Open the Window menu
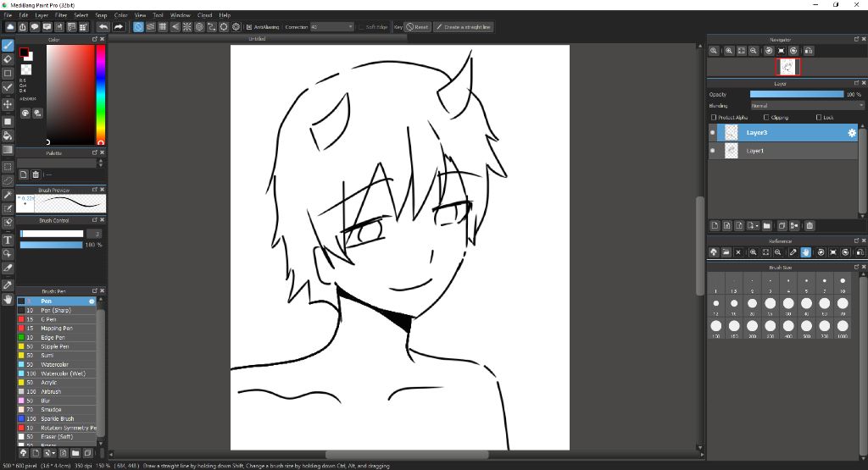Viewport: 868px width, 470px height. (181, 15)
